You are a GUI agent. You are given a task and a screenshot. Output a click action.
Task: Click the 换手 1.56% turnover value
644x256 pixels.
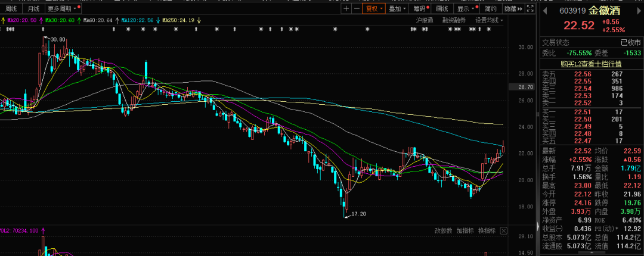pos(583,177)
